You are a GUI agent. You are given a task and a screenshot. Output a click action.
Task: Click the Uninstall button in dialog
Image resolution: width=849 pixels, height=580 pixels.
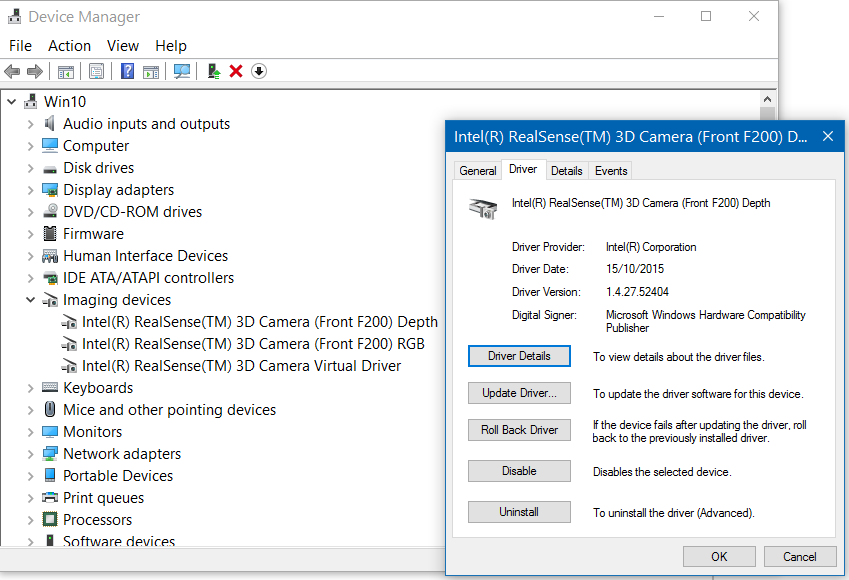[x=519, y=512]
